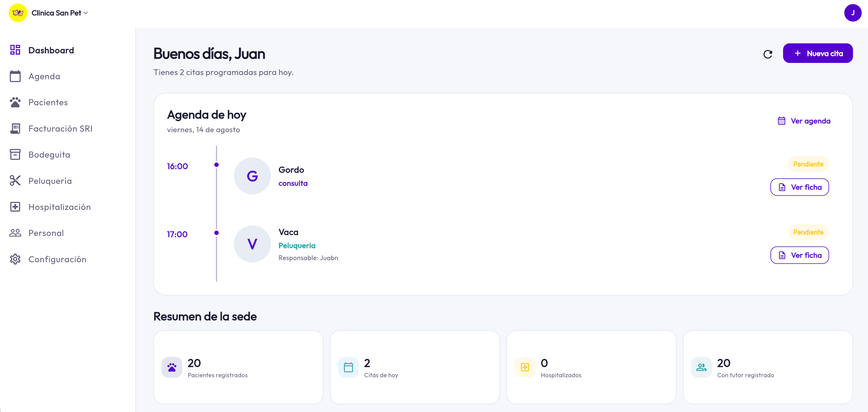
Task: Click the Responsable: Juabn text
Action: [x=308, y=258]
